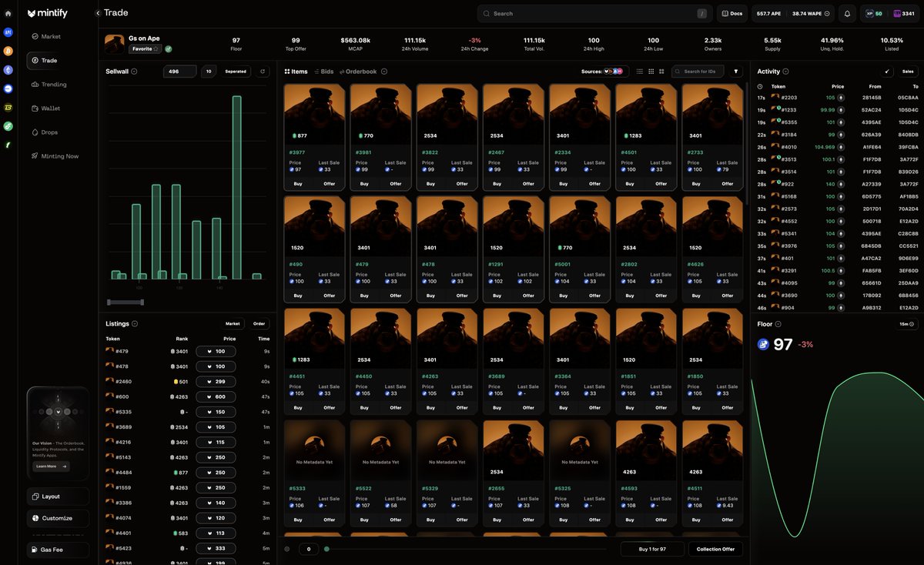Buy listing #600 priced 600
The height and width of the screenshot is (565, 924).
(x=216, y=396)
